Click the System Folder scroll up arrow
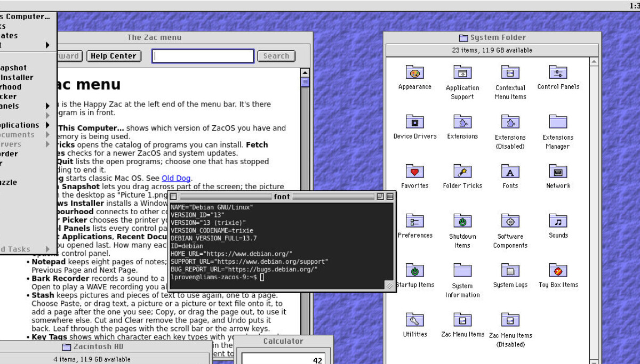This screenshot has height=364, width=640. (594, 62)
